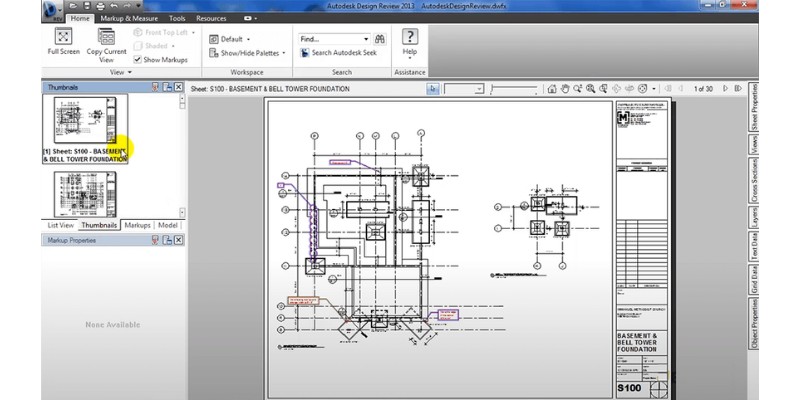Select the Pan hand tool
The height and width of the screenshot is (400, 800).
pyautogui.click(x=565, y=89)
